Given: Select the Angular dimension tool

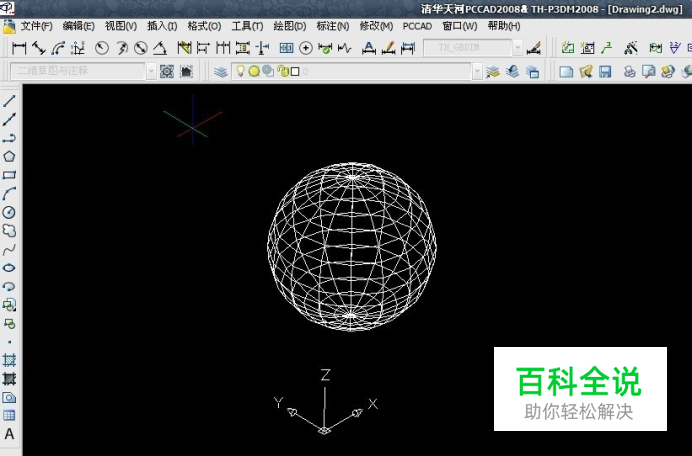Looking at the screenshot, I should [160, 48].
